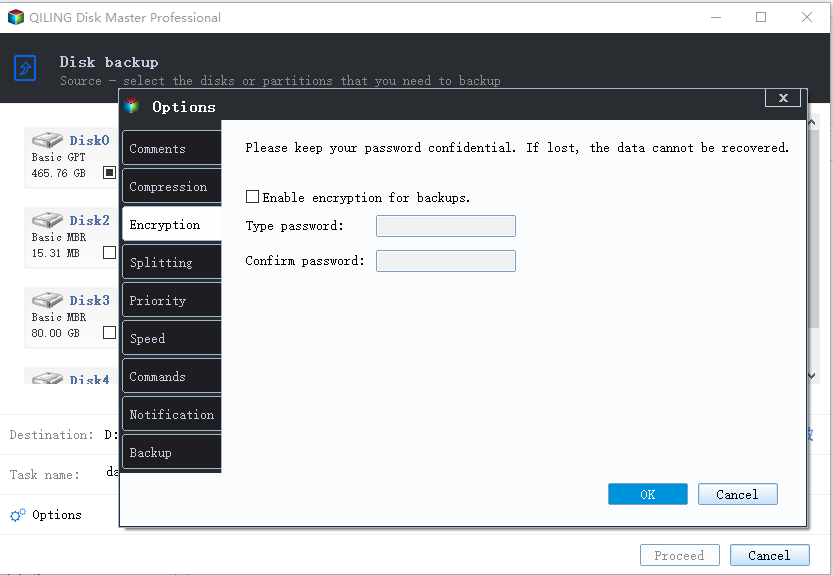Open the Speed tab

[x=172, y=339]
